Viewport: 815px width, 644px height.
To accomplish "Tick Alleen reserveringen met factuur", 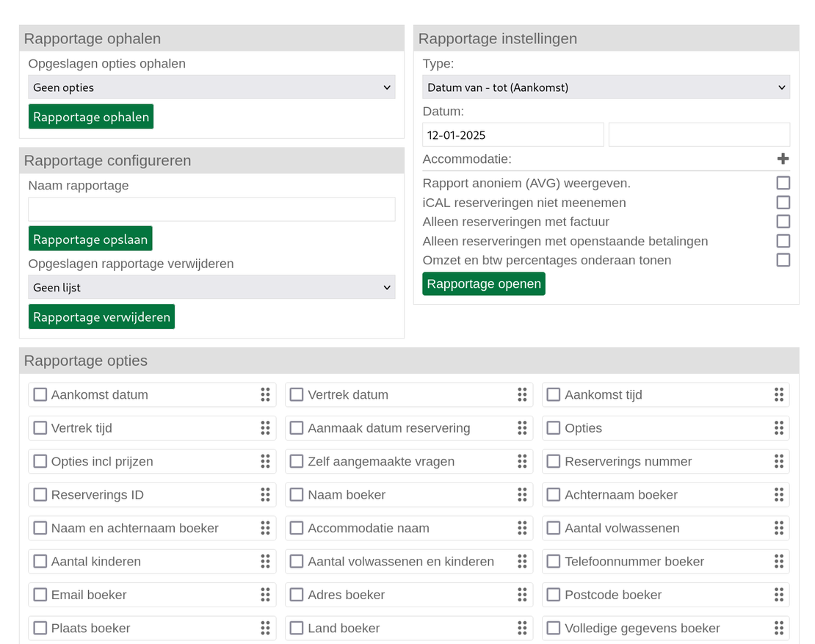I will point(783,222).
